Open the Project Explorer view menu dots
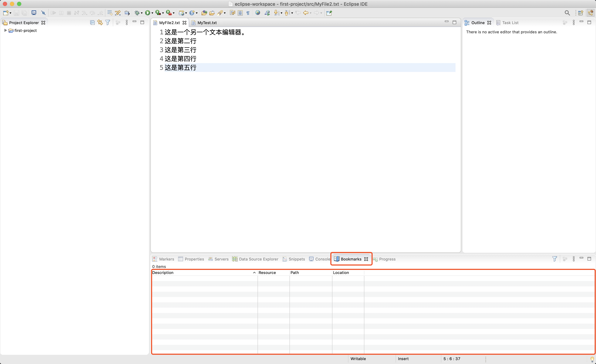 126,23
